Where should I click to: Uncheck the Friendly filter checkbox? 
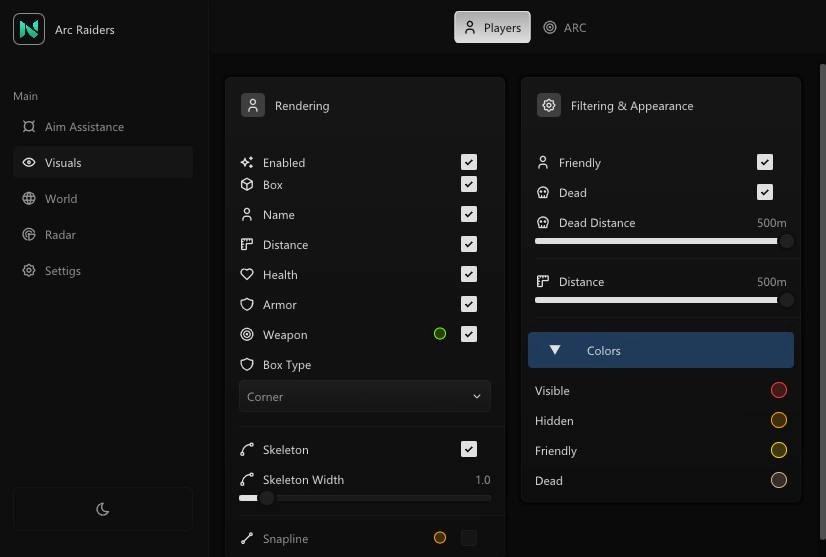765,162
